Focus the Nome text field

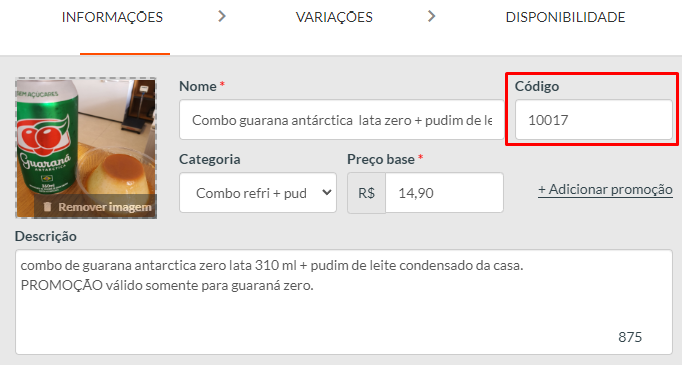click(x=341, y=120)
